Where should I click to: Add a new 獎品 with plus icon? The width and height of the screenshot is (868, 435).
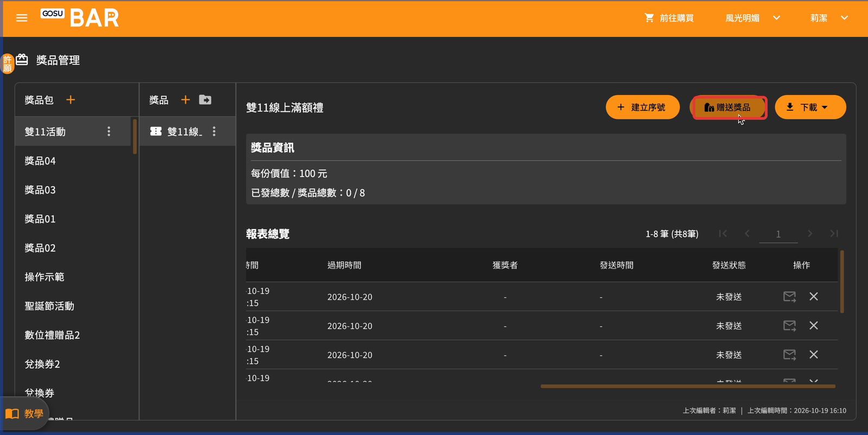click(186, 100)
